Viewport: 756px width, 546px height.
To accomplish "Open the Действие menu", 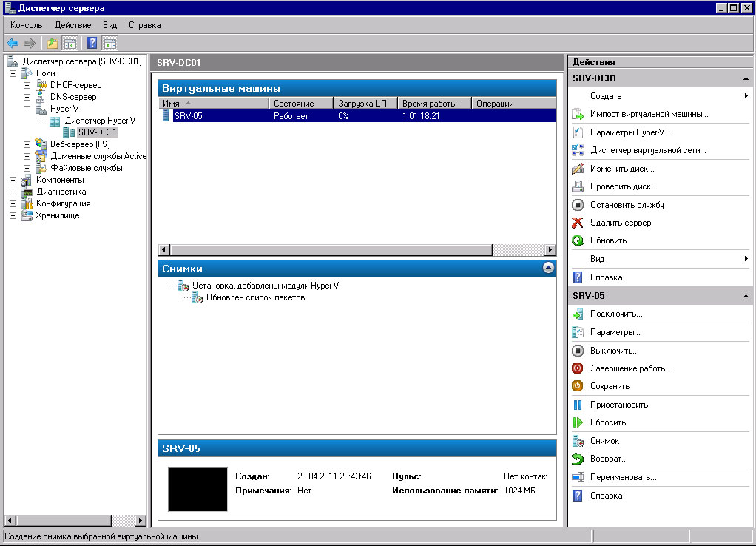I will (x=72, y=25).
